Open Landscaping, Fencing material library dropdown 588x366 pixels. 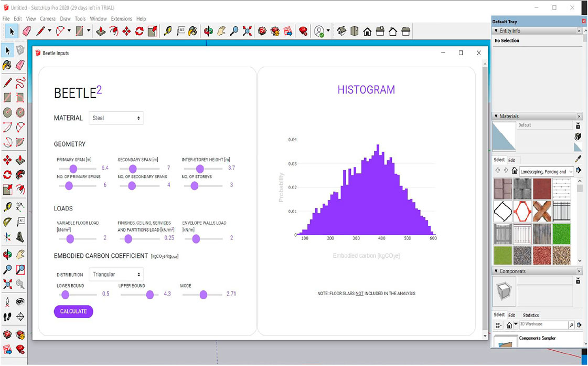(x=547, y=172)
